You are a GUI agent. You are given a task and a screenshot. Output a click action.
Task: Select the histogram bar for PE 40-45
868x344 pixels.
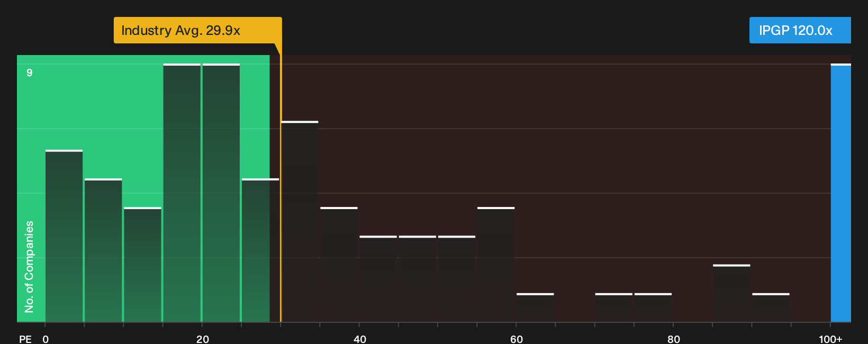(378, 279)
